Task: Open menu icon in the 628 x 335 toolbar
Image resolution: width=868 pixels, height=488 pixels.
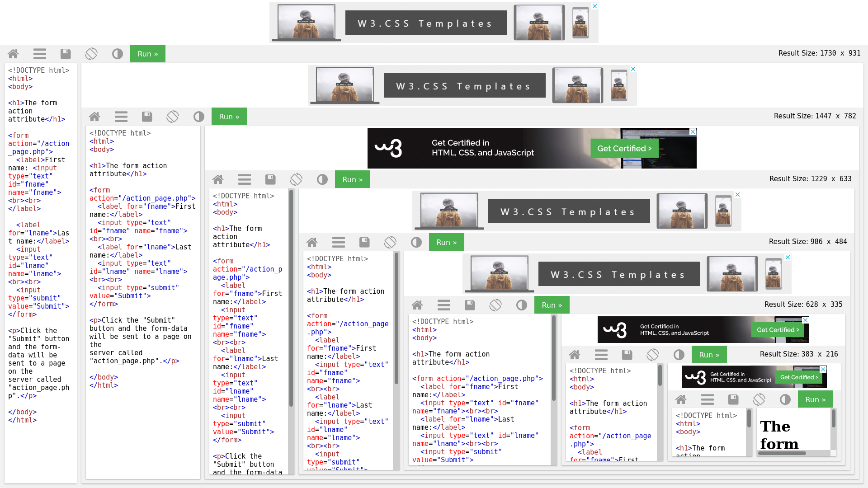Action: pos(444,305)
